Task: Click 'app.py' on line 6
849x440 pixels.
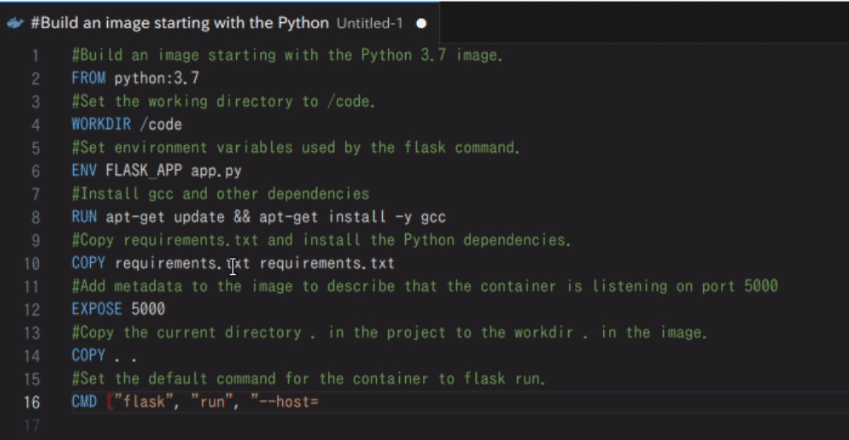Action: tap(216, 171)
